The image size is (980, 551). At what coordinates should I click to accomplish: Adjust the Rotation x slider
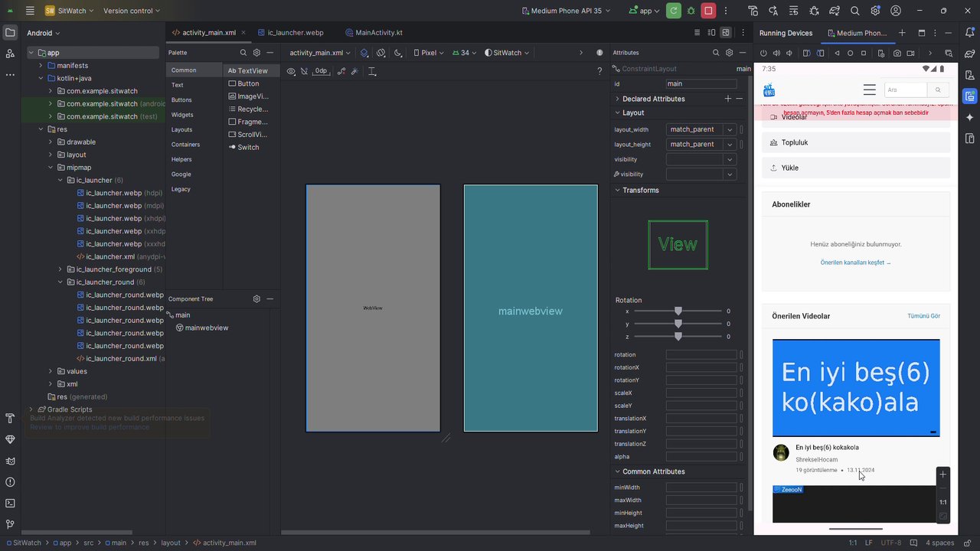[678, 311]
